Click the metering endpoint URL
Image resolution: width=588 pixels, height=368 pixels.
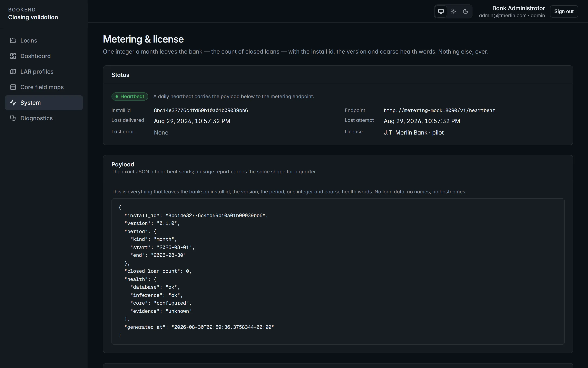(439, 110)
